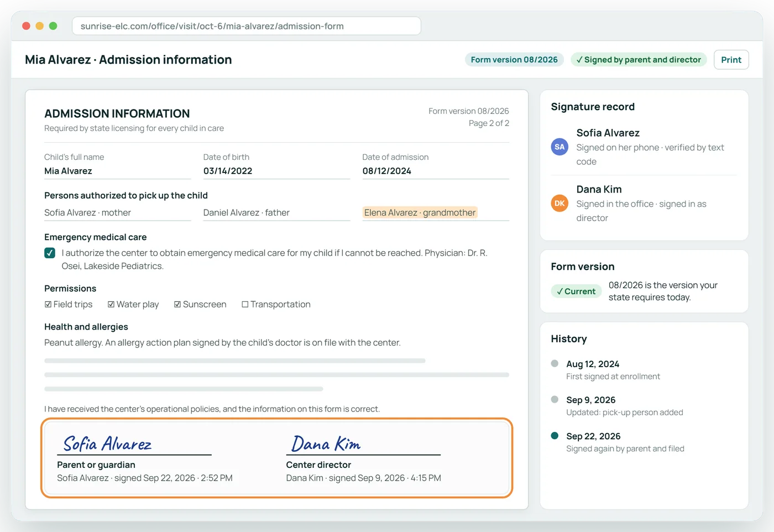Viewport: 774px width, 532px height.
Task: Click Dana Kim's DK avatar icon
Action: [559, 204]
